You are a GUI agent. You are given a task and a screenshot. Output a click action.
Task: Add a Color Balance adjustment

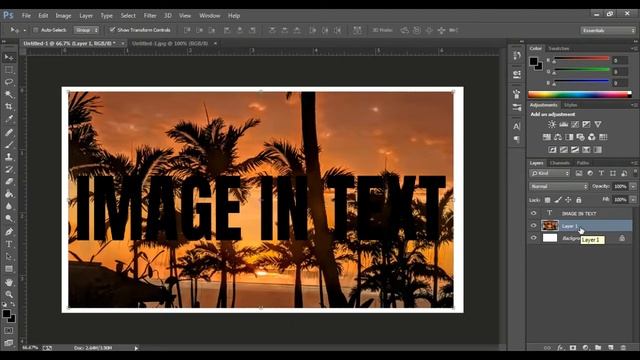click(x=558, y=137)
